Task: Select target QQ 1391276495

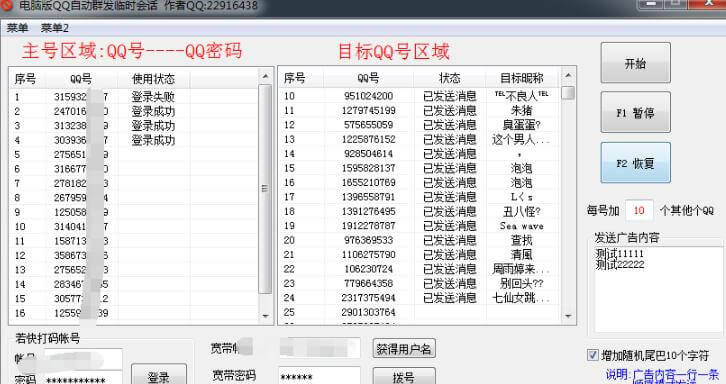Action: pyautogui.click(x=369, y=211)
